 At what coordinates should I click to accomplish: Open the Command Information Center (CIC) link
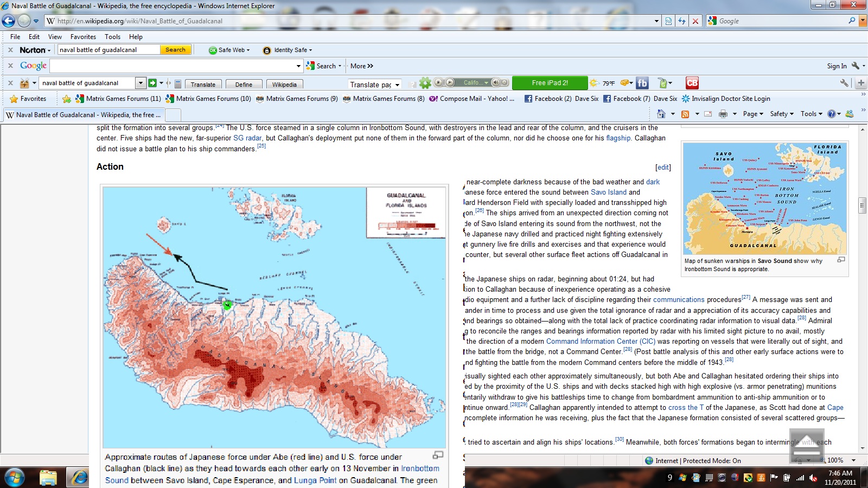point(601,341)
